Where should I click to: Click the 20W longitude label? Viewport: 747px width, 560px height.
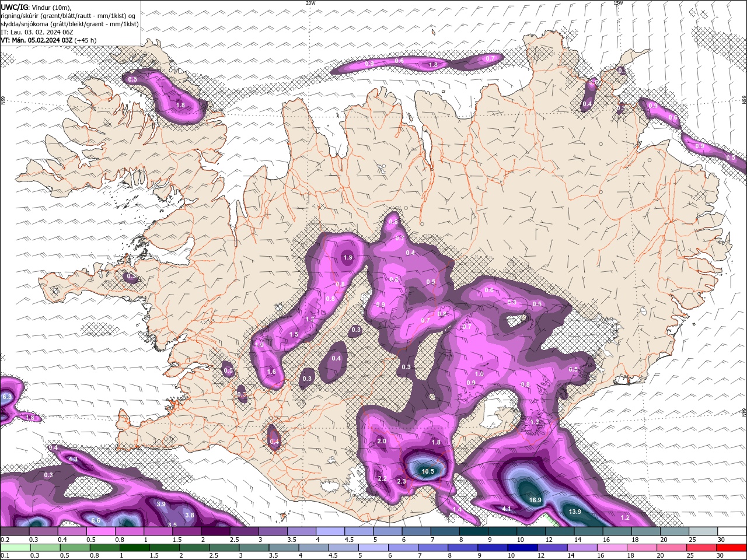pos(310,2)
